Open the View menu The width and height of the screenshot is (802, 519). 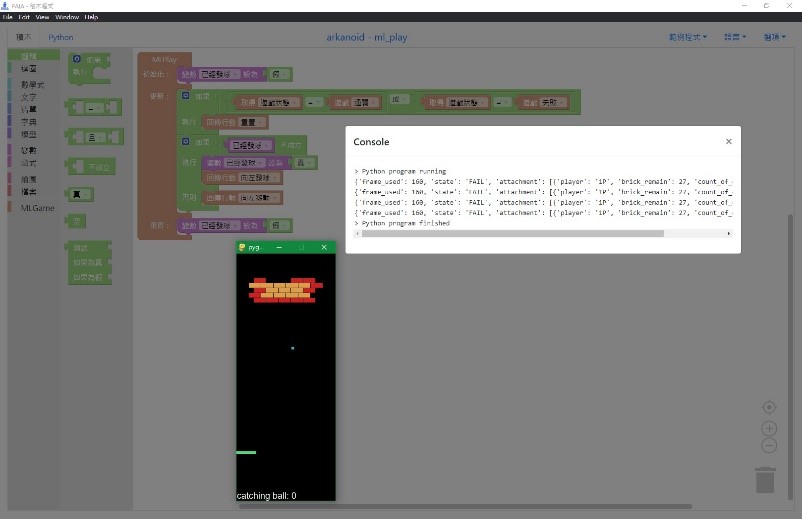[42, 17]
